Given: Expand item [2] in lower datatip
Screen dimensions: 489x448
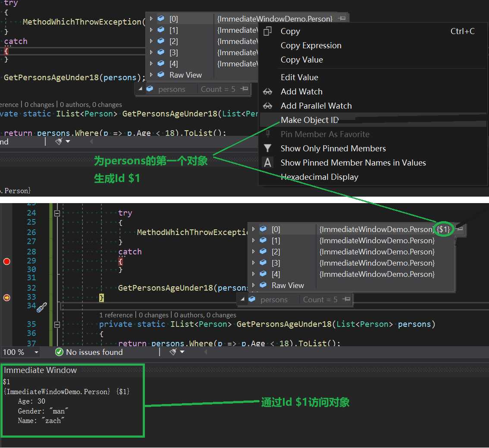Looking at the screenshot, I should [253, 251].
